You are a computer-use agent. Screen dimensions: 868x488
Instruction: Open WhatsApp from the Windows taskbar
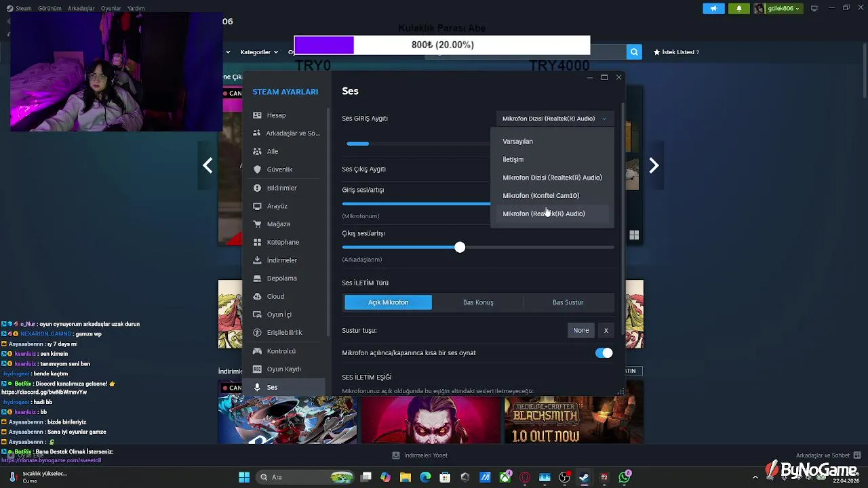[625, 477]
